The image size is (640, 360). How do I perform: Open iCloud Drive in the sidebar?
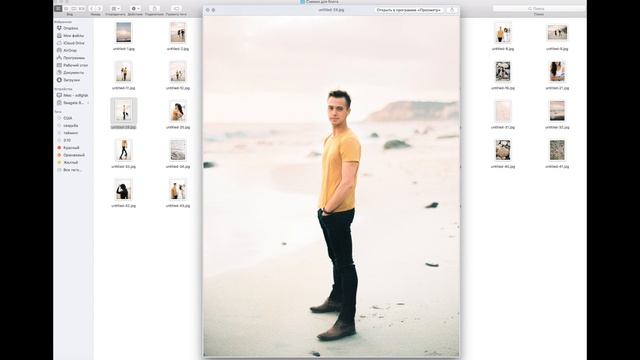coord(71,43)
